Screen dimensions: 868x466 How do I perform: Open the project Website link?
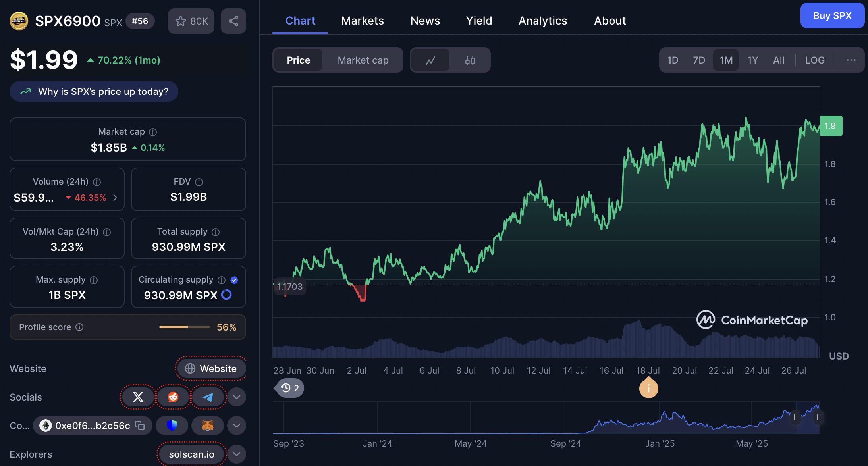click(211, 368)
